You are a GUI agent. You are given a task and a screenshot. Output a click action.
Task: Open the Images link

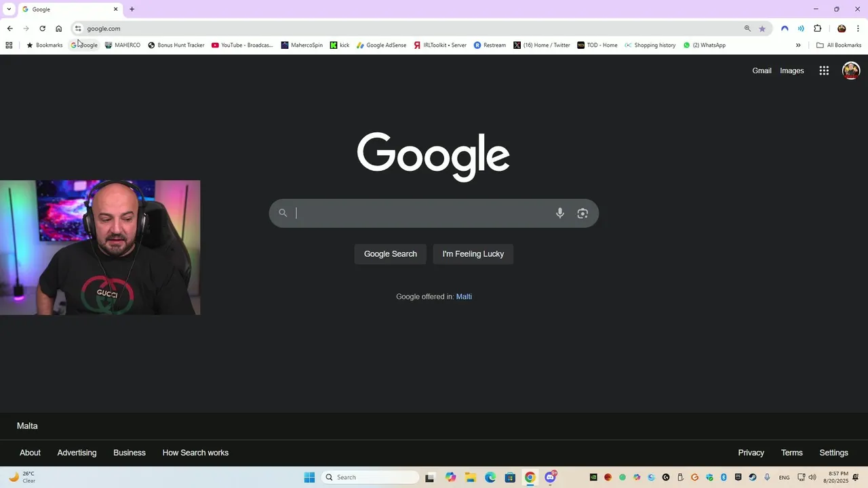click(792, 70)
